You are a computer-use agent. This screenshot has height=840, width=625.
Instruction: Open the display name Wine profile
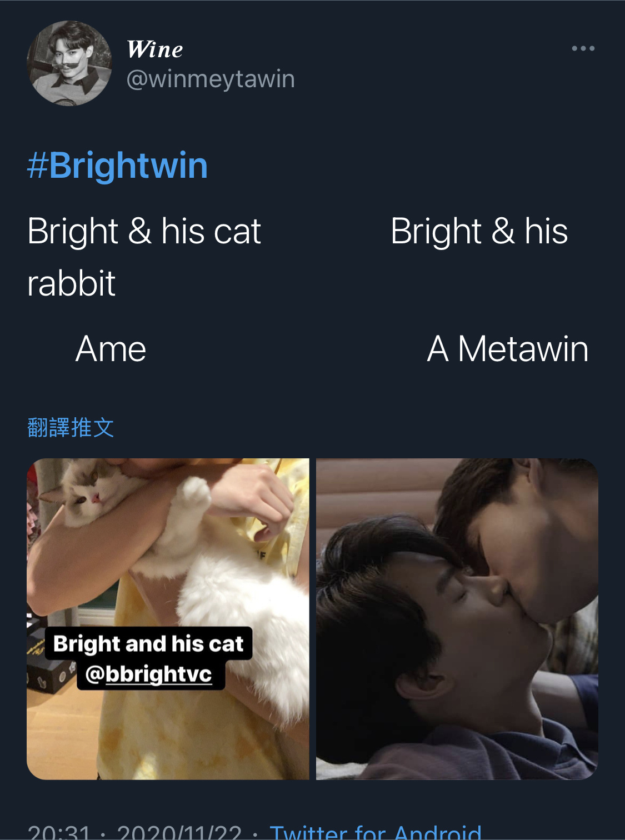(x=155, y=49)
